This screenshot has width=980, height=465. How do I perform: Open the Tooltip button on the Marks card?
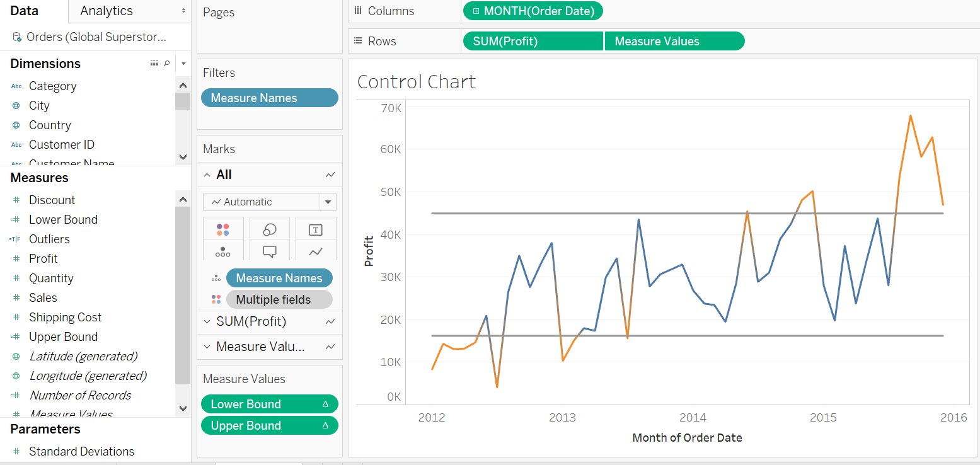pyautogui.click(x=270, y=251)
